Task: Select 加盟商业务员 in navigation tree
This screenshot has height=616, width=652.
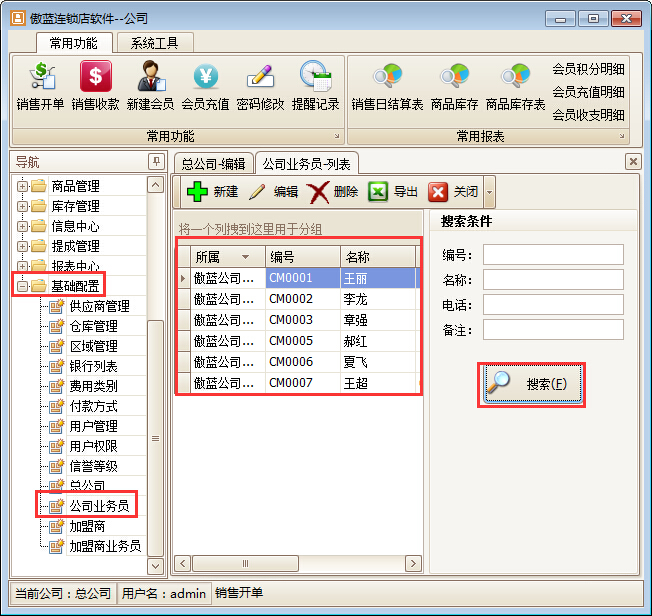Action: [104, 546]
